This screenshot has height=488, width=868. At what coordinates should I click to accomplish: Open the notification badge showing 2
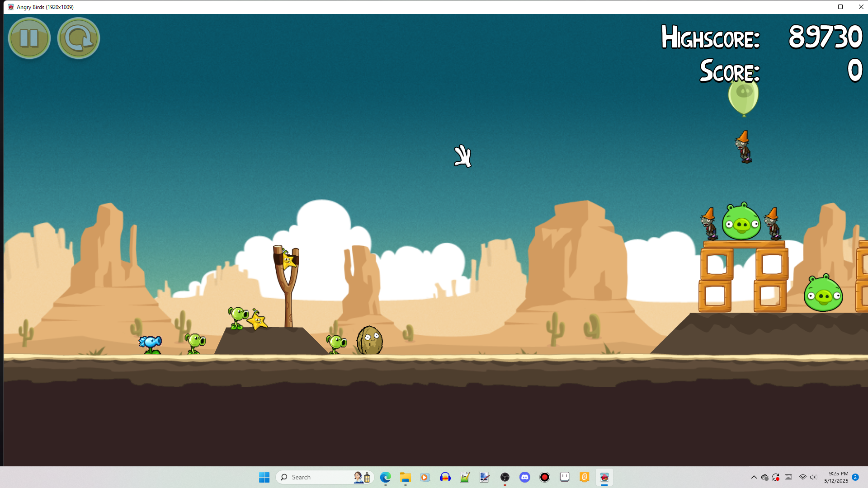coord(855,477)
